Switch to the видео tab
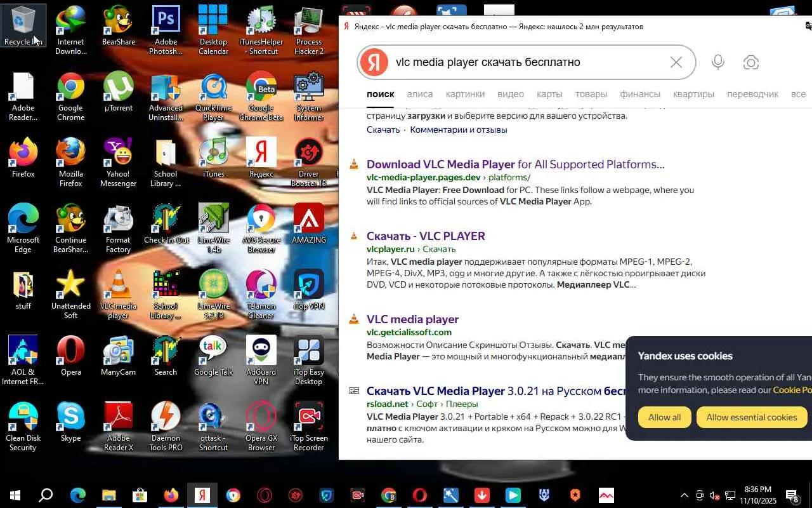 click(x=511, y=94)
